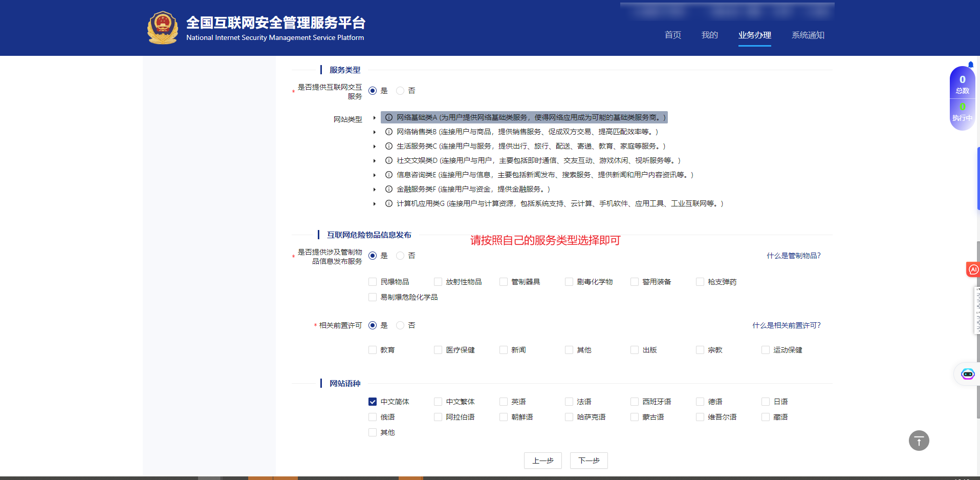Expand the 计算机应用类G tree node
The width and height of the screenshot is (980, 480).
(375, 204)
